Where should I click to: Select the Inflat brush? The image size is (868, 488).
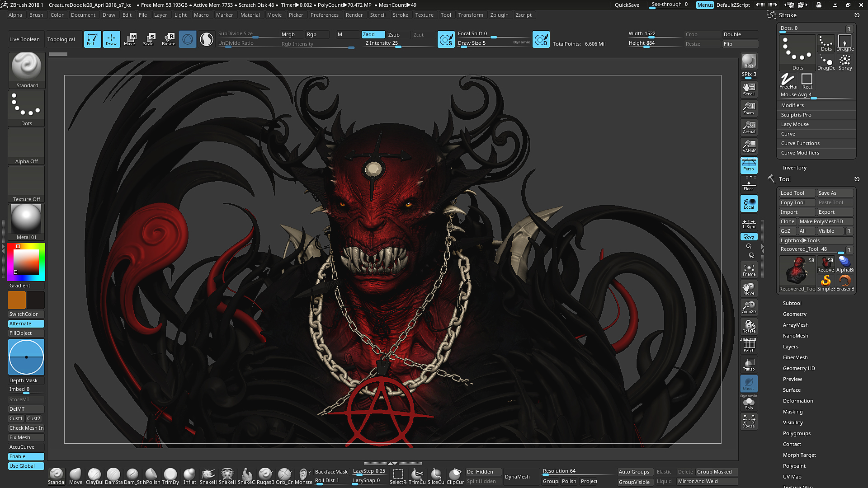tap(189, 477)
